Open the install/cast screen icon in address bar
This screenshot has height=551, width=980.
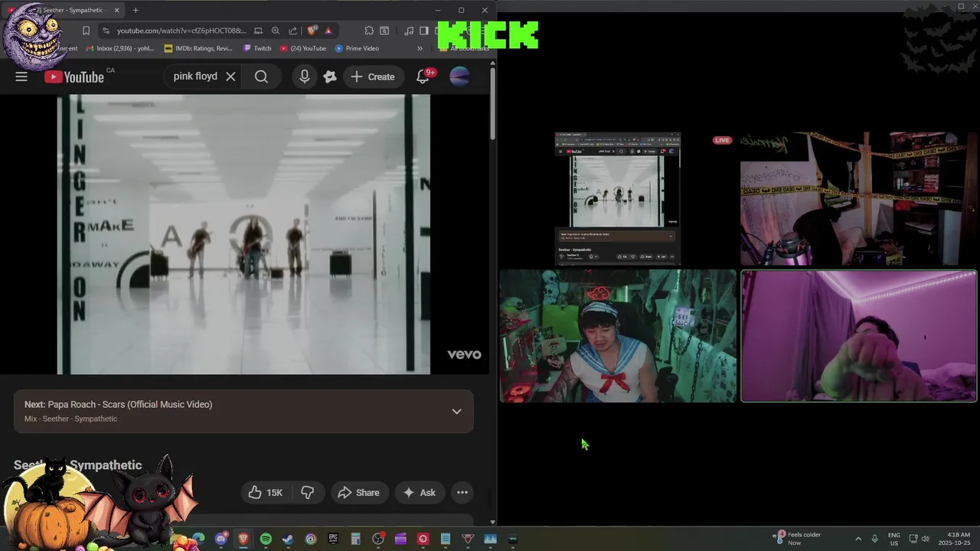tap(258, 31)
